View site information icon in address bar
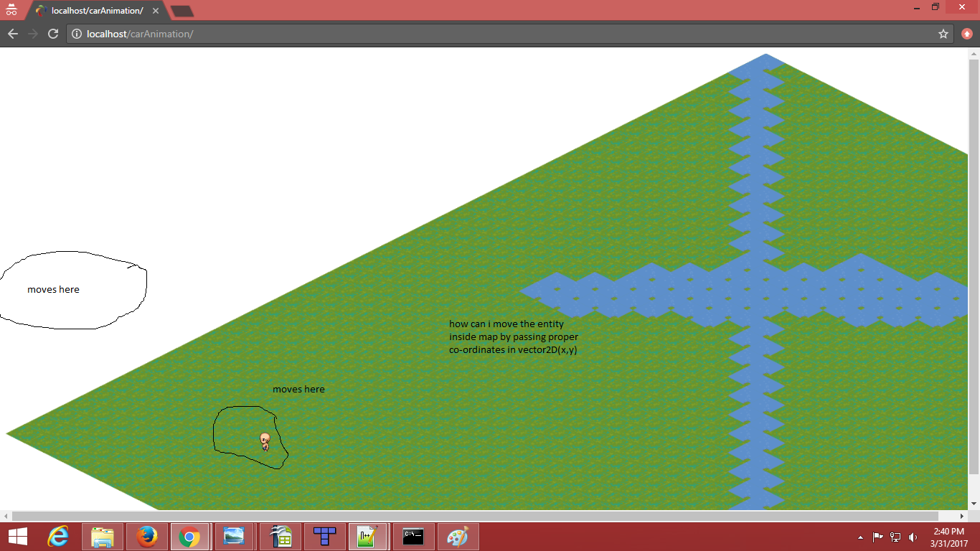This screenshot has width=980, height=551. (x=77, y=34)
